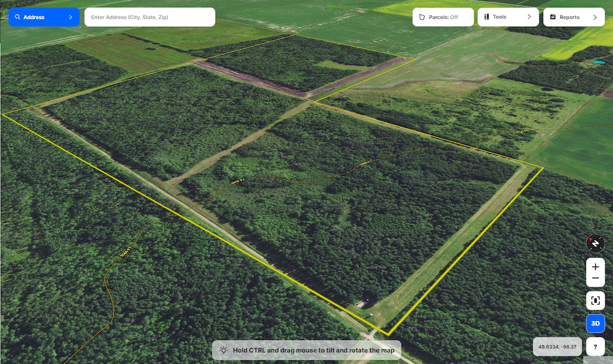Expand the Address search type chevron
The image size is (613, 364).
point(70,17)
